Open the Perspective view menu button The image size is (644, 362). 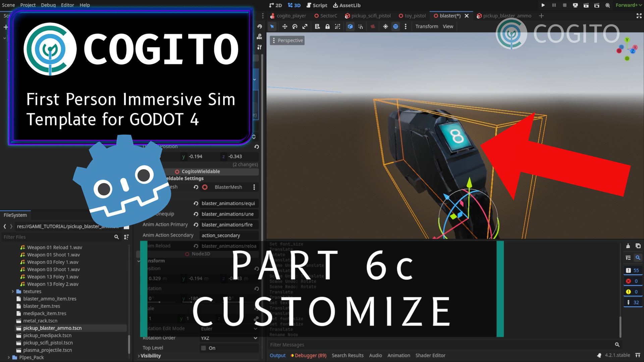(x=287, y=41)
